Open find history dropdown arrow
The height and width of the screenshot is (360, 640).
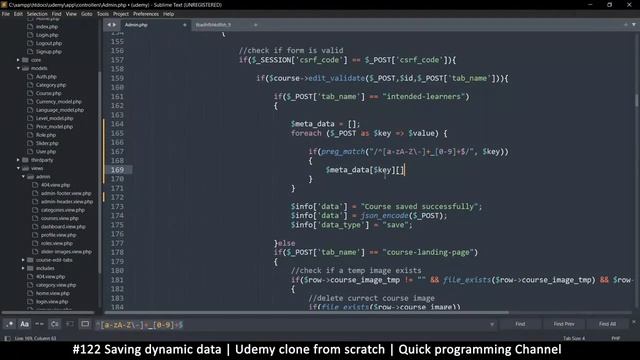(x=492, y=324)
